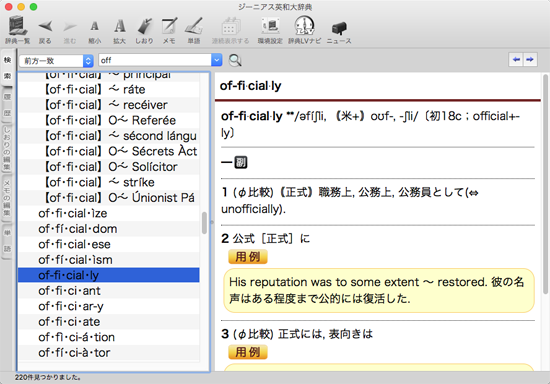Viewport: 550px width, 384px height.
Task: Open 環境設定 preferences icon
Action: (x=270, y=26)
